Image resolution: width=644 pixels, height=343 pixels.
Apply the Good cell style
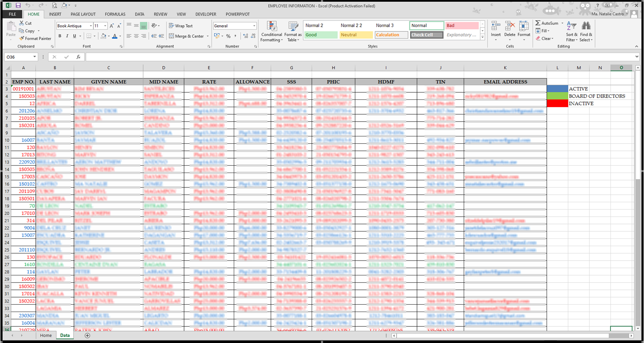(x=321, y=35)
